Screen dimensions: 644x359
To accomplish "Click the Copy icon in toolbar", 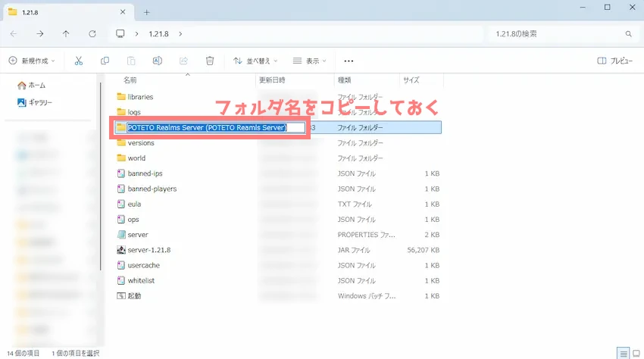I will coord(105,61).
